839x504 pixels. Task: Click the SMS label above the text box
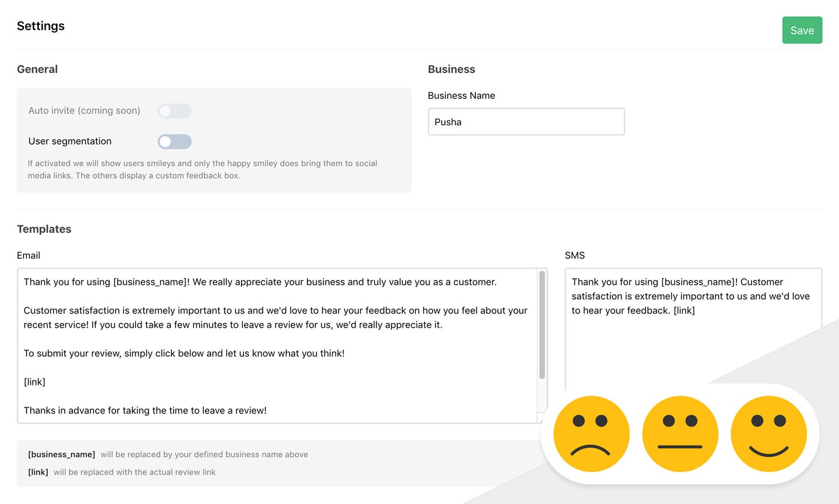pos(574,255)
